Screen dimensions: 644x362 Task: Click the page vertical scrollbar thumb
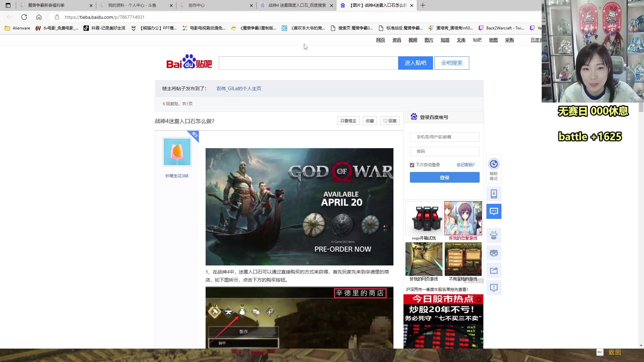point(641,107)
